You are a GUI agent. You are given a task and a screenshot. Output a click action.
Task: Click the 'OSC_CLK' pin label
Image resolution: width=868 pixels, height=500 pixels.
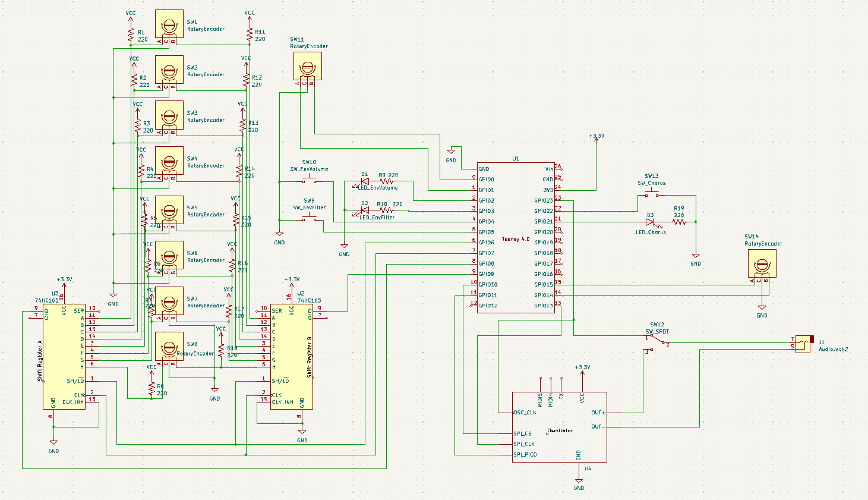point(525,413)
